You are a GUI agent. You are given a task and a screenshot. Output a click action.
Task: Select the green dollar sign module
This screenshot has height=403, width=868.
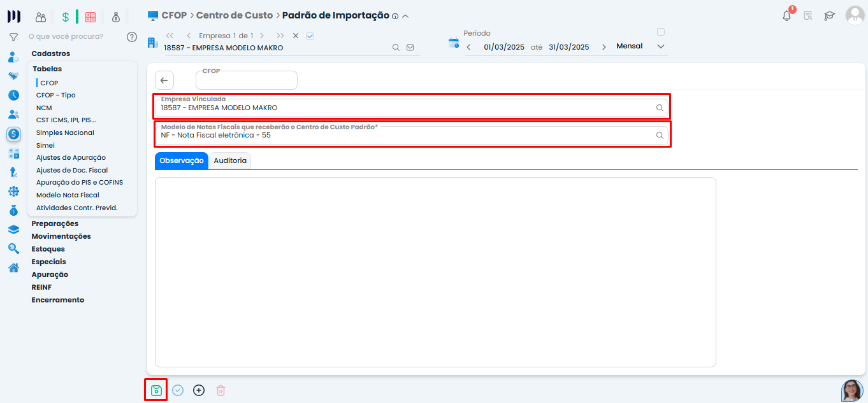pyautogui.click(x=65, y=17)
